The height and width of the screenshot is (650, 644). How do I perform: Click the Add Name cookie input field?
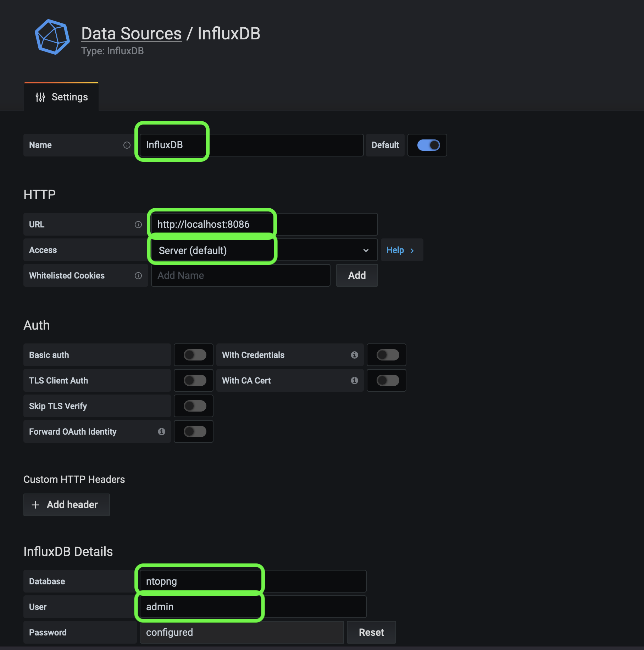pos(240,275)
